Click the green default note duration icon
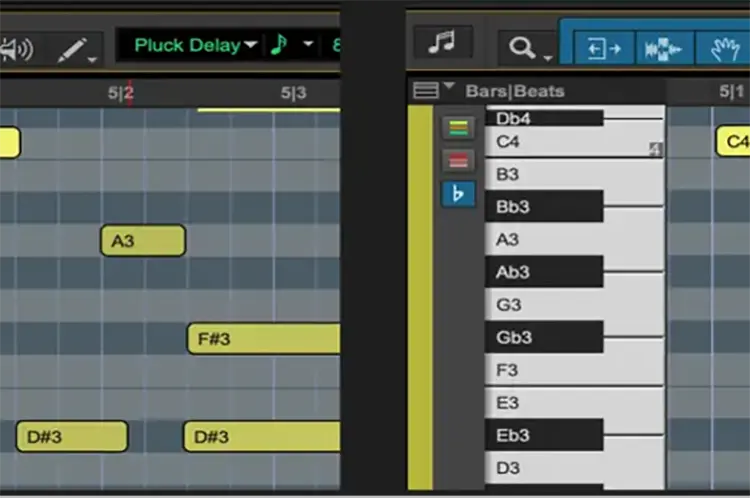Screen dimensions: 750x500 click(x=279, y=44)
